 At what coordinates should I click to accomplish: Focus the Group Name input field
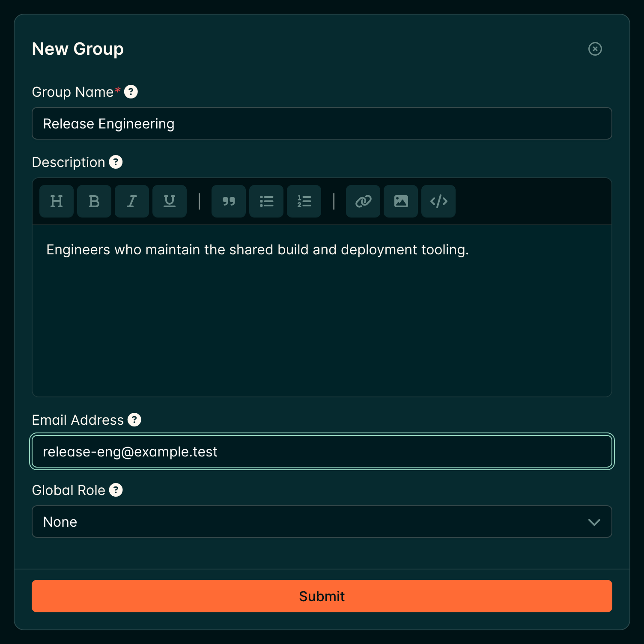(x=322, y=123)
